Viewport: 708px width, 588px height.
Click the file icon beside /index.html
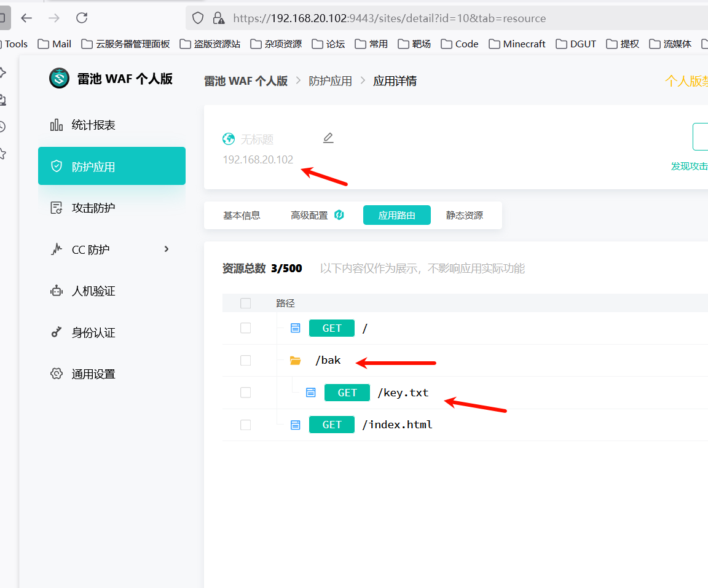click(x=296, y=425)
